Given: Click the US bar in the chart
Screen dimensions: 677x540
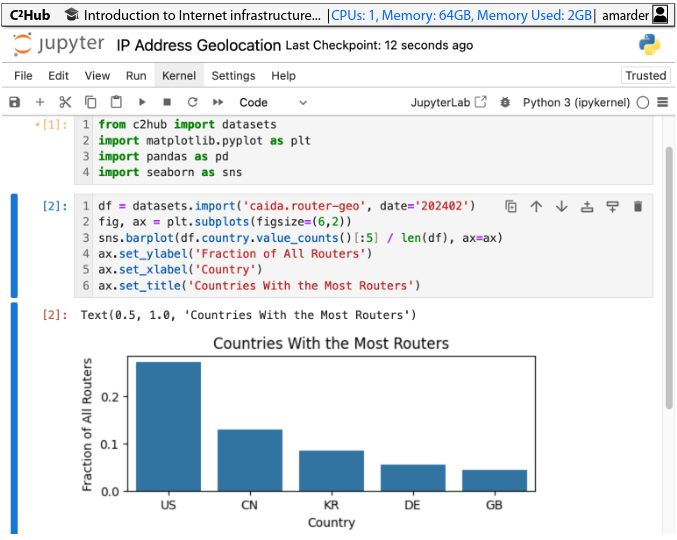Looking at the screenshot, I should point(168,426).
